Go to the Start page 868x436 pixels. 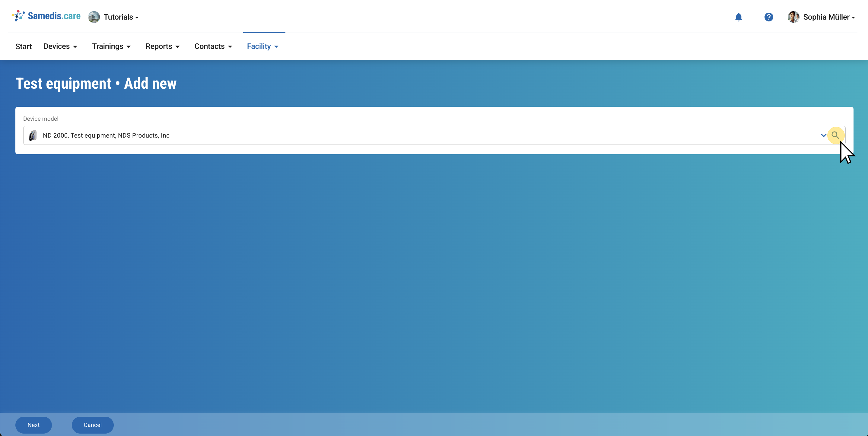click(x=24, y=46)
